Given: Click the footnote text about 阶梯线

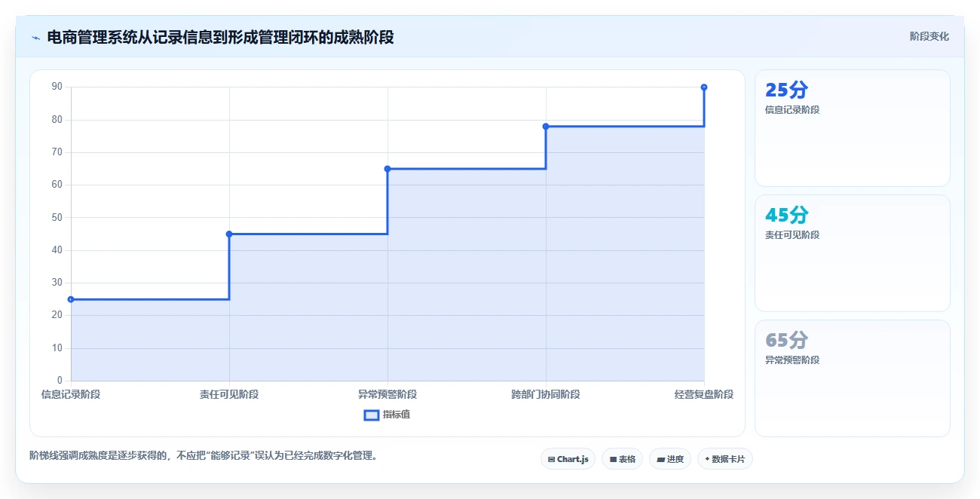Looking at the screenshot, I should [204, 455].
